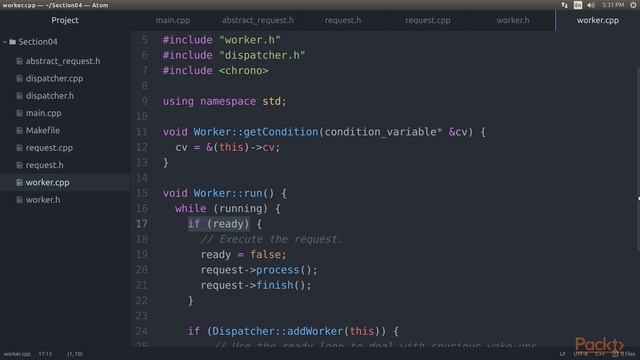This screenshot has width=640, height=360.
Task: Switch to the main.cpp tab
Action: [173, 20]
